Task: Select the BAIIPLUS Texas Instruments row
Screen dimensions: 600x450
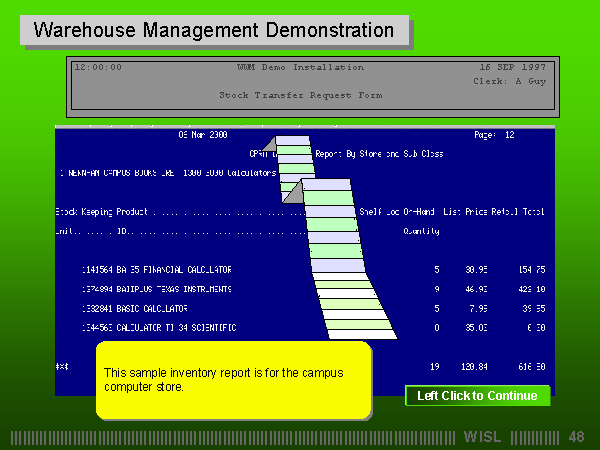Action: tap(157, 289)
